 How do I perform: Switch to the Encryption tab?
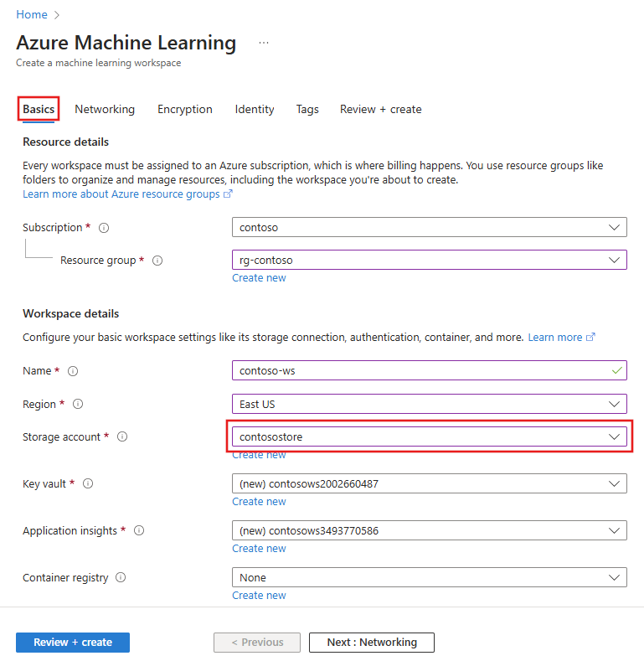click(x=185, y=109)
